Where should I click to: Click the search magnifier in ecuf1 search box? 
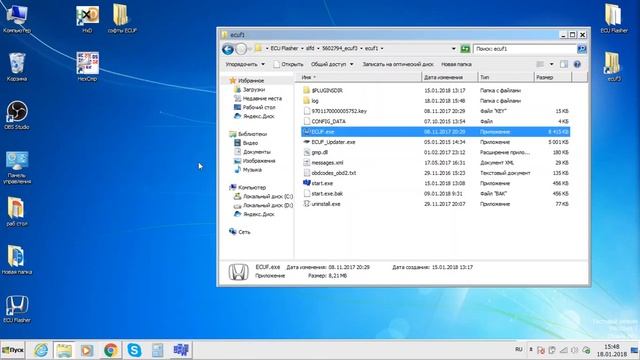tap(582, 49)
